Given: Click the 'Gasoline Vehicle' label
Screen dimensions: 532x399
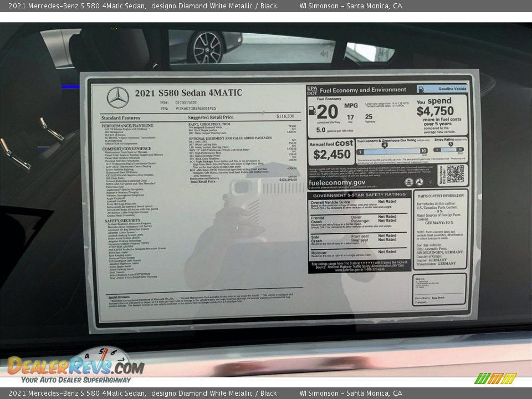Looking at the screenshot, I should click(x=452, y=89).
